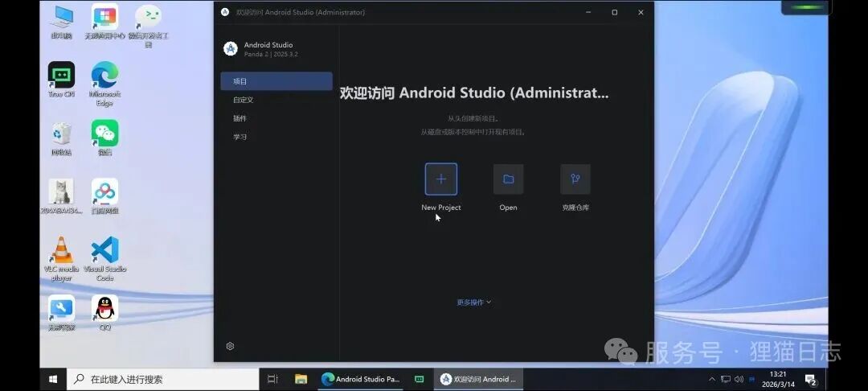
Task: Maximize the Android Studio welcome window
Action: 615,12
